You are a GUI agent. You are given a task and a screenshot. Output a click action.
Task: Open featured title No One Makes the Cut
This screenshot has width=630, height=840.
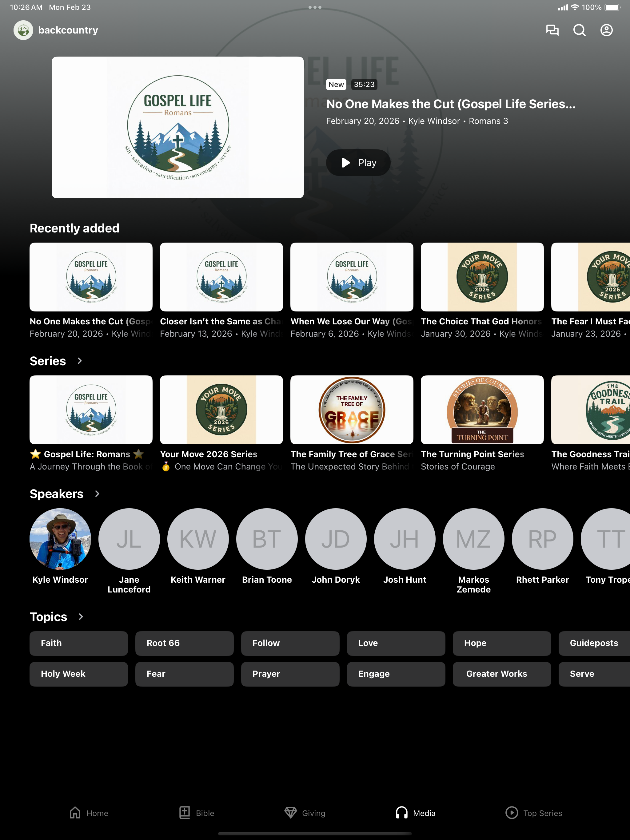tap(451, 104)
